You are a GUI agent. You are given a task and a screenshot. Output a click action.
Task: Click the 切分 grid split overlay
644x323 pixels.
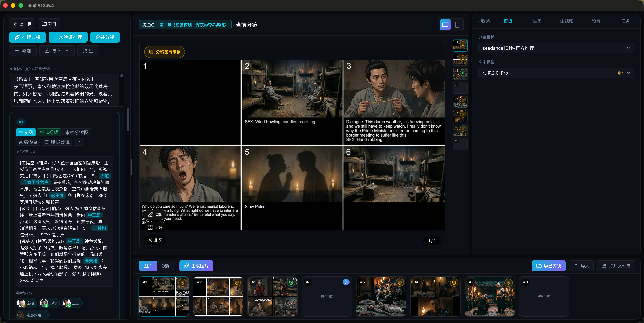coord(155,227)
